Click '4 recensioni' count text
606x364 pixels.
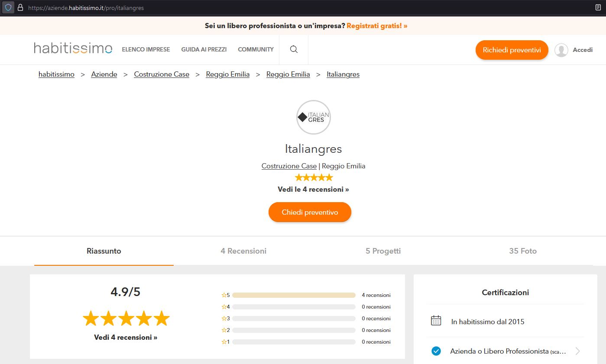pyautogui.click(x=376, y=295)
